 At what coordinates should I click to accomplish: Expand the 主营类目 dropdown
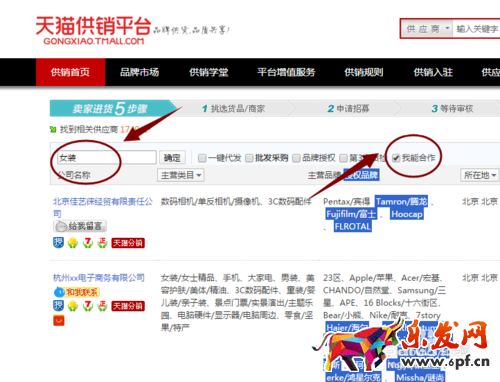pyautogui.click(x=181, y=175)
